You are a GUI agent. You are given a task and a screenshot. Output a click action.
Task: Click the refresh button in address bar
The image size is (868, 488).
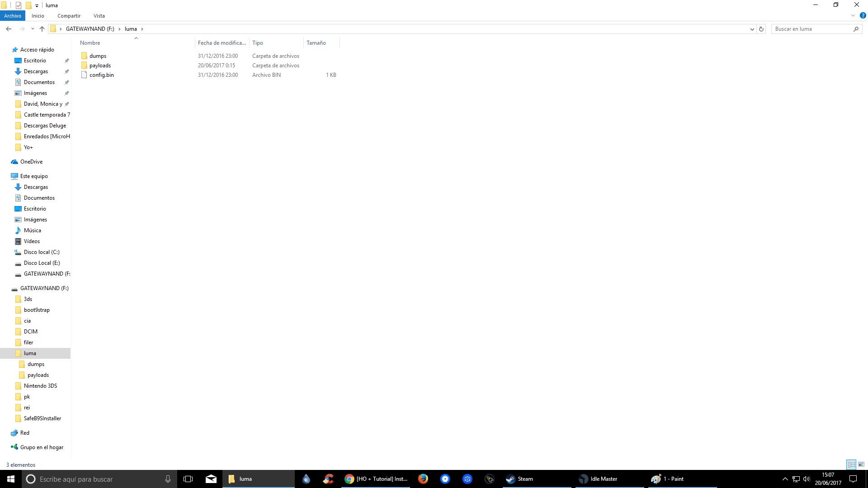761,29
